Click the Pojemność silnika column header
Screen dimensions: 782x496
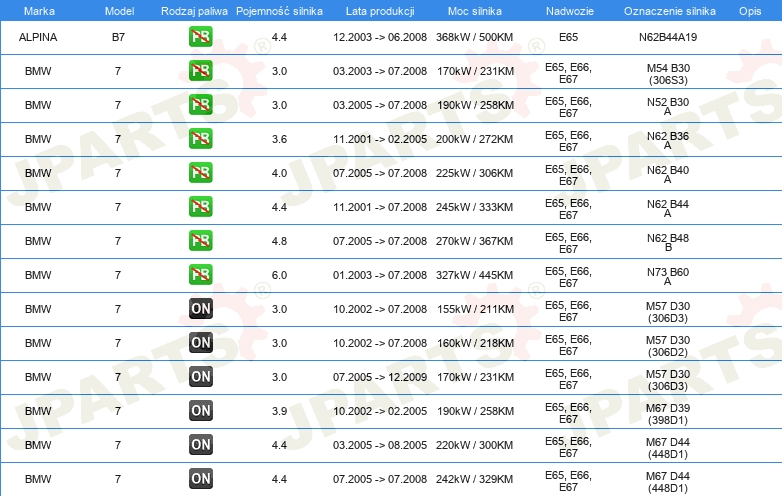279,11
